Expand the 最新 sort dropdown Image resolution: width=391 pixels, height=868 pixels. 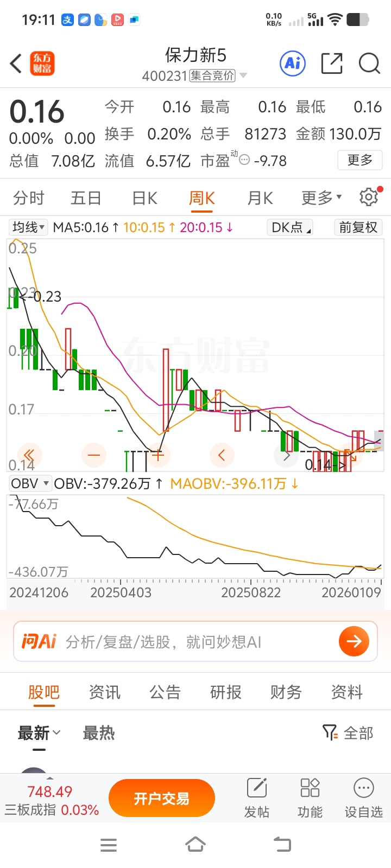pyautogui.click(x=39, y=733)
